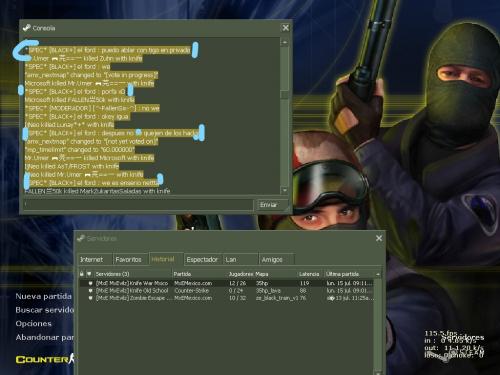
Task: Click the shield icon beside Knife Old School
Action: click(90, 291)
